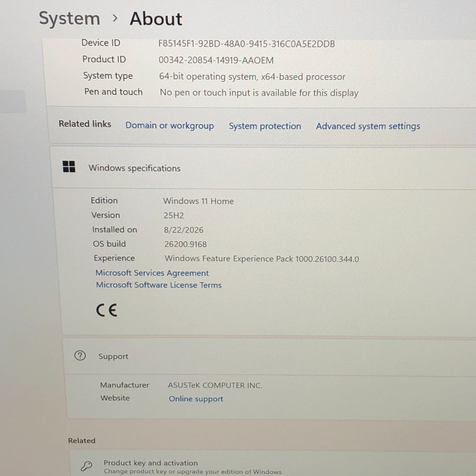The image size is (476, 476).
Task: Select the Device ID value text
Action: (x=246, y=44)
